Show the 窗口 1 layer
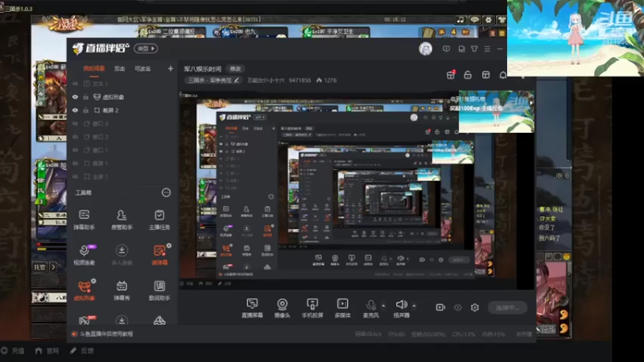 75,150
